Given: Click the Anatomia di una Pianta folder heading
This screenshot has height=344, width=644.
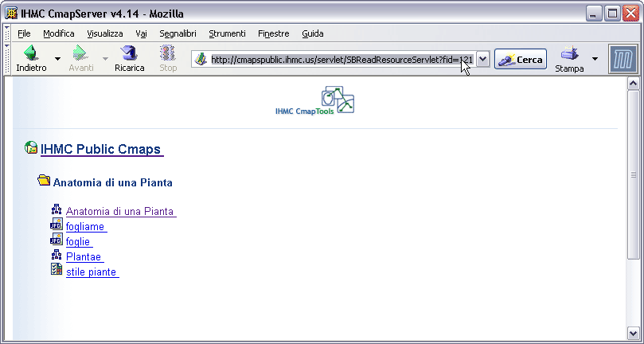Looking at the screenshot, I should (112, 182).
